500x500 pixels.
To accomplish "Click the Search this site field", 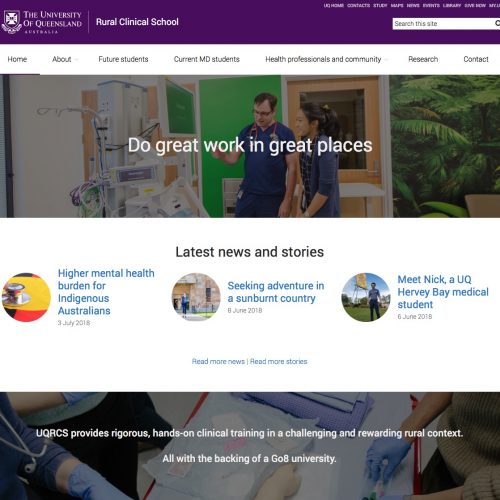I will [443, 24].
